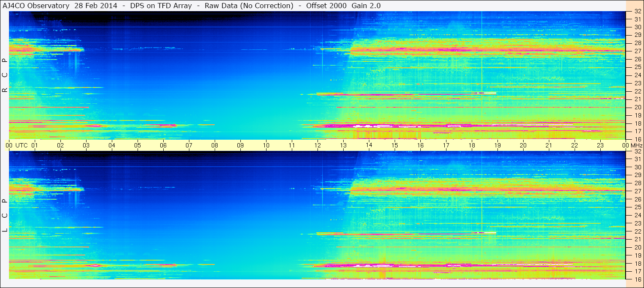Select the "Offset 2000" value in header
This screenshot has width=644, height=288.
tap(326, 6)
